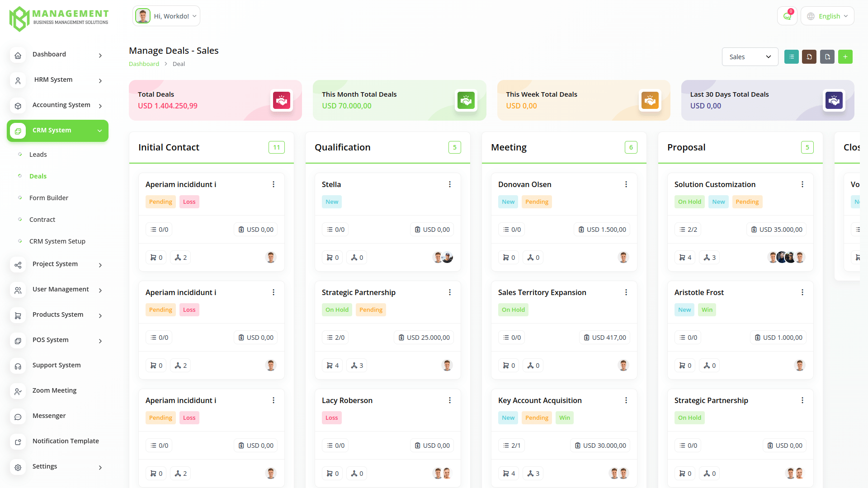Click the On Hold tag on Sales Territory Expansion

[x=513, y=310]
